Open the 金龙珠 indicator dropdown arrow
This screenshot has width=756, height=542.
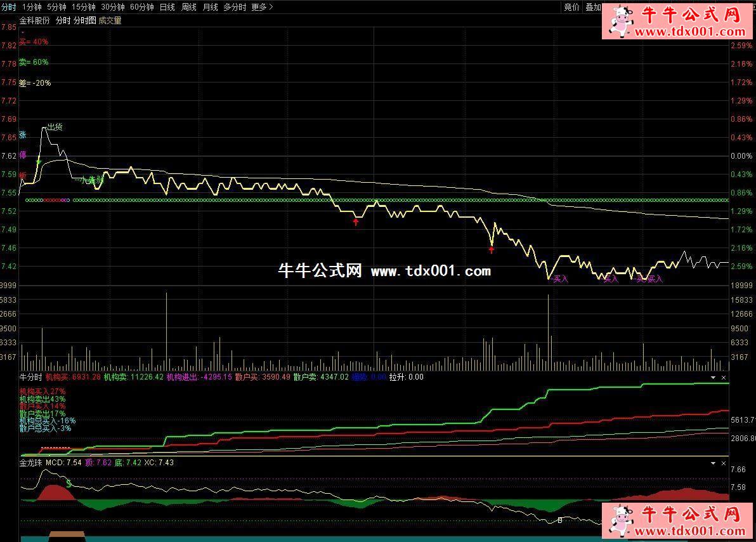713,463
